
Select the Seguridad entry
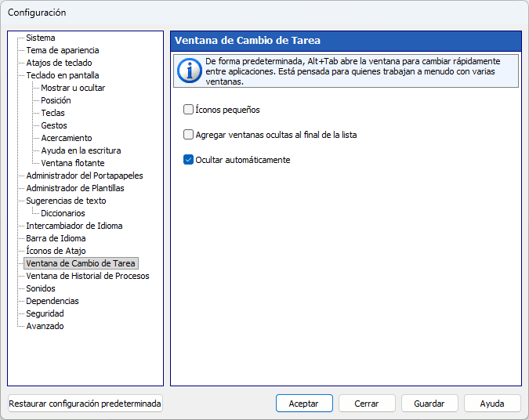[45, 313]
